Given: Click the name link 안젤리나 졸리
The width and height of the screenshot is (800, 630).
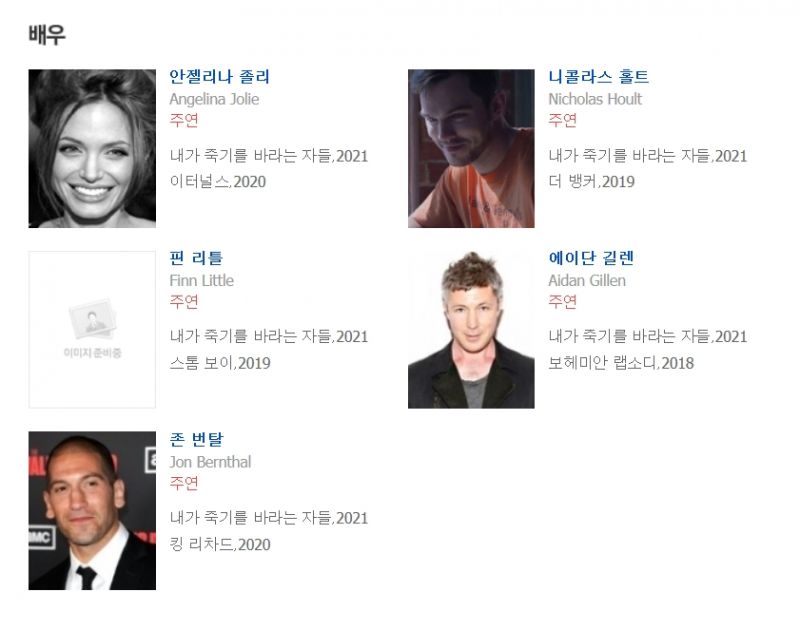Looking at the screenshot, I should click(x=219, y=77).
